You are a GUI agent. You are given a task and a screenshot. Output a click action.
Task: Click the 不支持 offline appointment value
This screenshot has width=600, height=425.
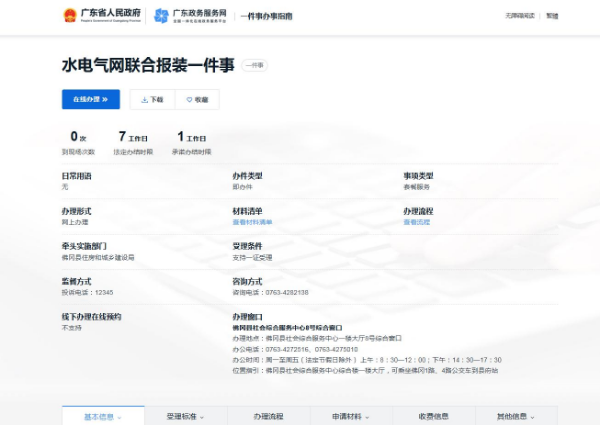(72, 328)
